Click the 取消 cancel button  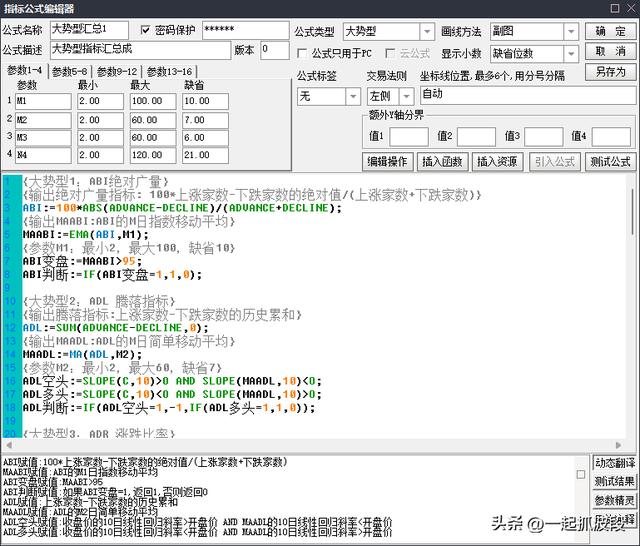coord(610,51)
